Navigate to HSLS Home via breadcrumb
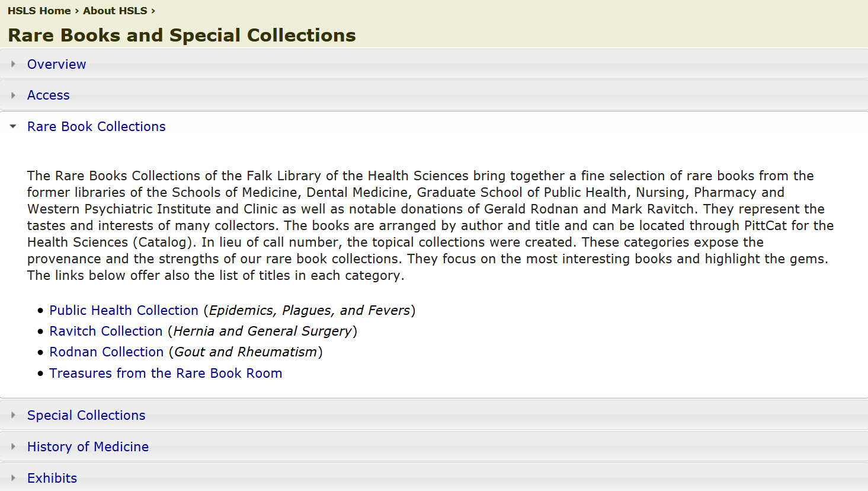The image size is (868, 491). pyautogui.click(x=39, y=10)
